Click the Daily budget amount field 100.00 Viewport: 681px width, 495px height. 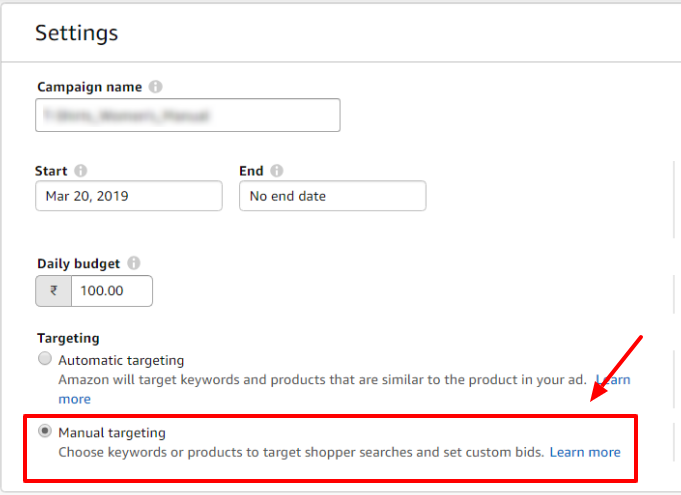click(112, 291)
